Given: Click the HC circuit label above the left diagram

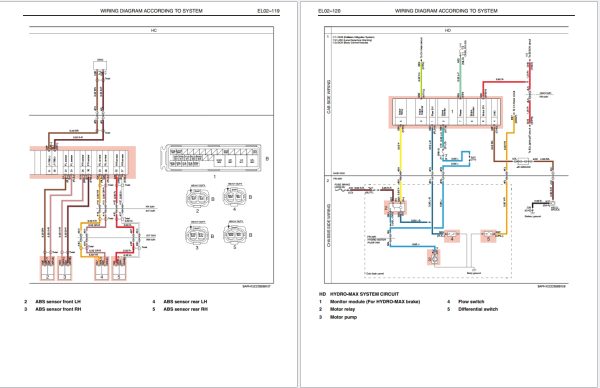Looking at the screenshot, I should click(x=153, y=30).
